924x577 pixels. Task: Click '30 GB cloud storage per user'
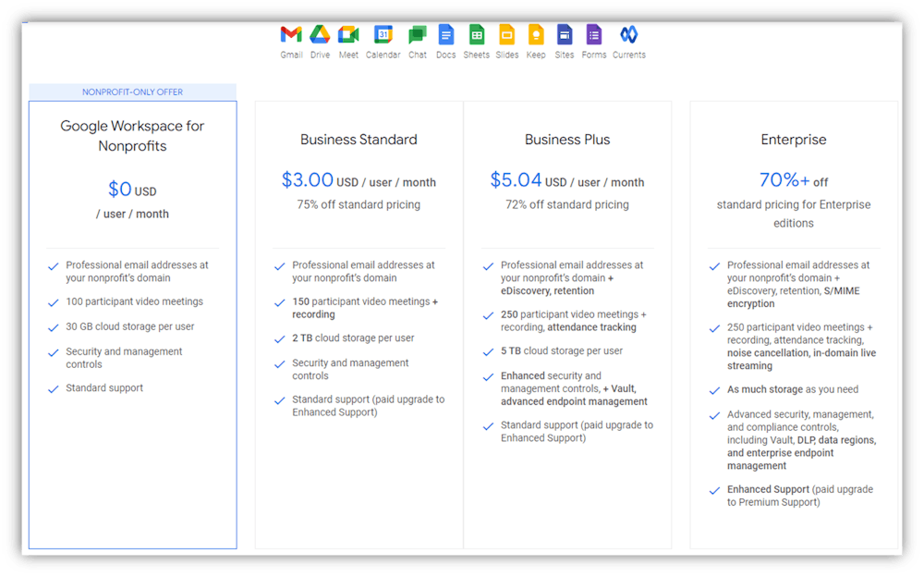point(129,326)
